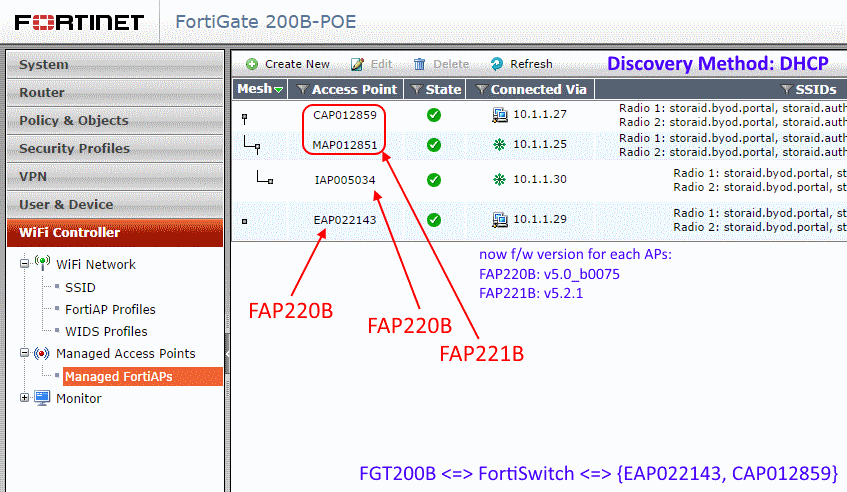
Task: Open FortiAP Profiles tree item
Action: (x=110, y=309)
